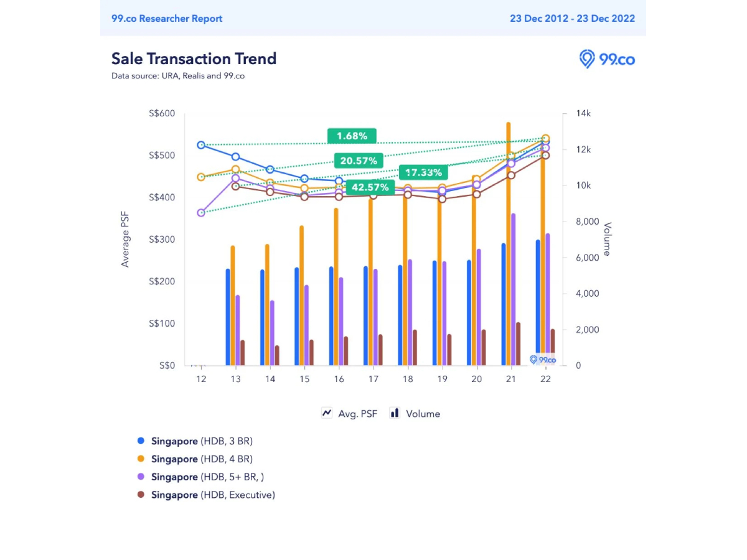
Task: Select Singapore (HDB, 3 BR) series label
Action: click(202, 441)
